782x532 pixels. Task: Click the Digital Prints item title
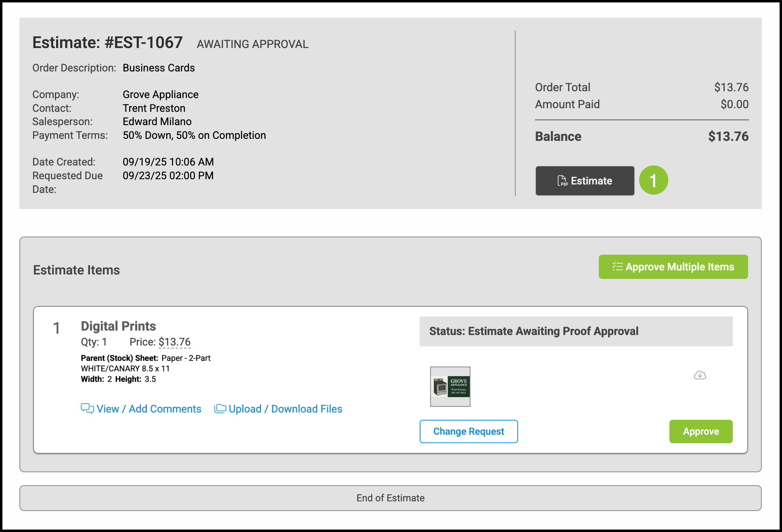118,326
